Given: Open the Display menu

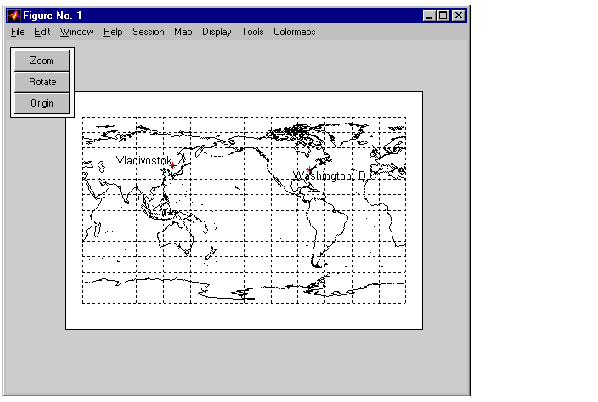Looking at the screenshot, I should coord(217,32).
